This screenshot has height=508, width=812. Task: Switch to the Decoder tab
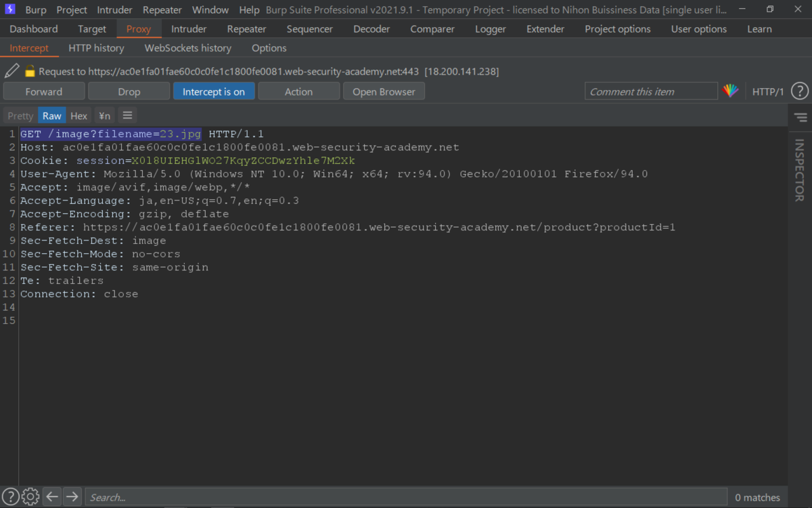point(371,29)
